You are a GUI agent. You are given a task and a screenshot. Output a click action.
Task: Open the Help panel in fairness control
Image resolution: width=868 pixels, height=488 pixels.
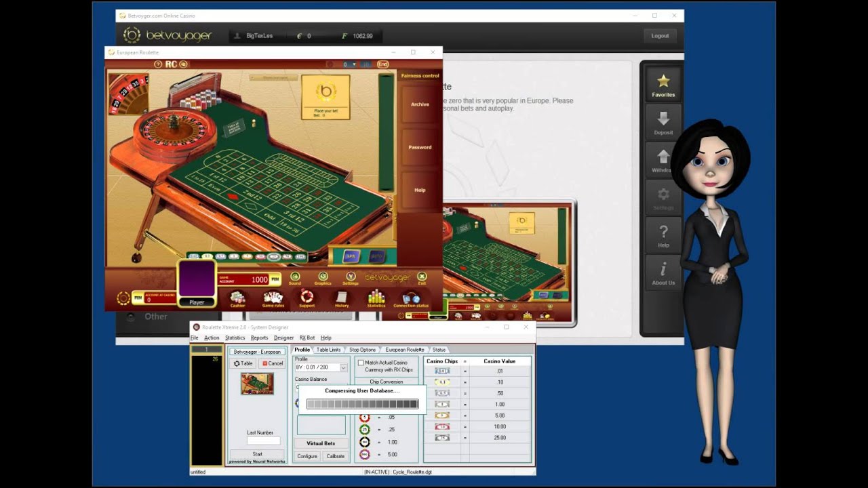pyautogui.click(x=420, y=190)
